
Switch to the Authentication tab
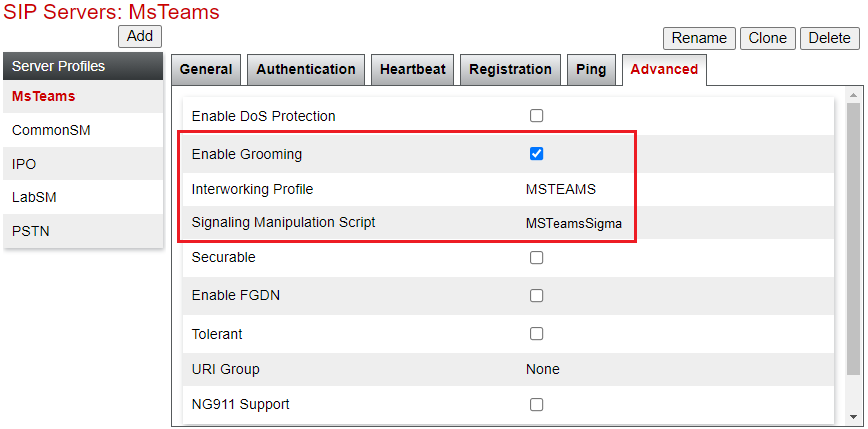pos(306,70)
